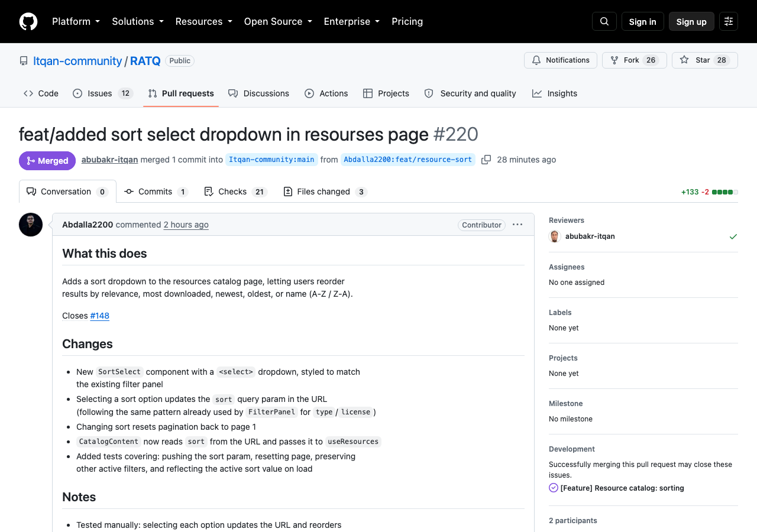Select the Conversation tab
757x532 pixels.
point(67,192)
